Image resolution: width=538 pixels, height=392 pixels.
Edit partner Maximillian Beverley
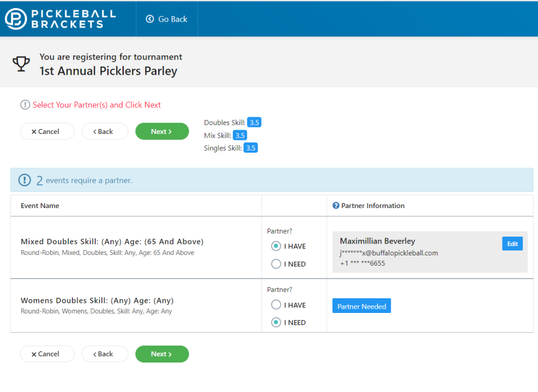pos(512,244)
